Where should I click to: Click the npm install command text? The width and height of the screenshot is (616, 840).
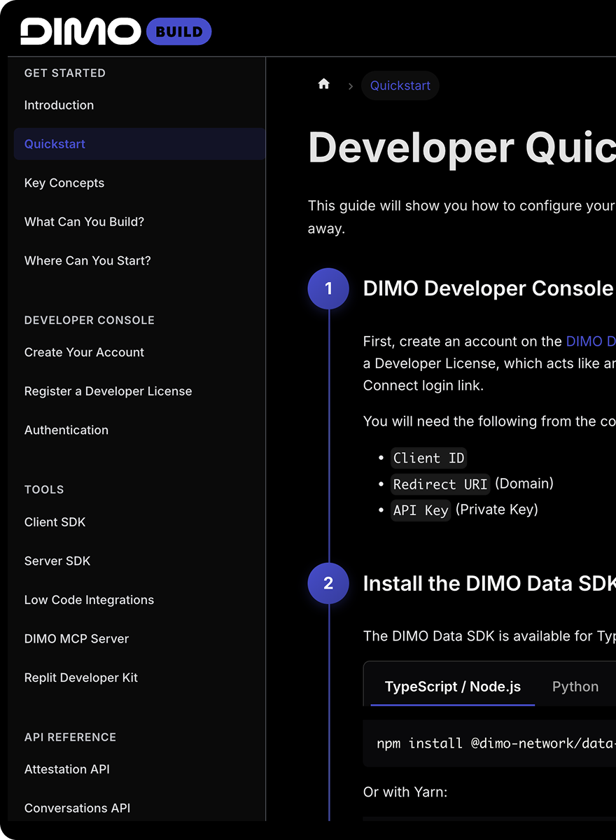(496, 743)
